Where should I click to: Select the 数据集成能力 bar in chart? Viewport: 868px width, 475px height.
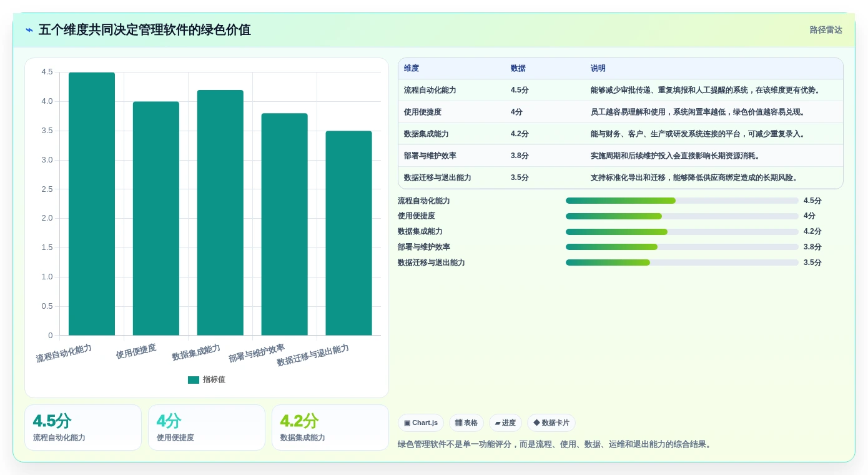pos(220,212)
